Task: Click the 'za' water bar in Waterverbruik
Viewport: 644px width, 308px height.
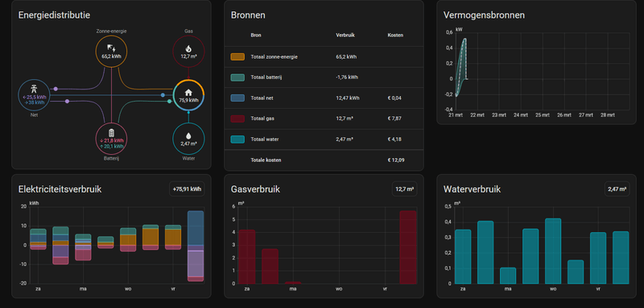Action: coord(463,256)
